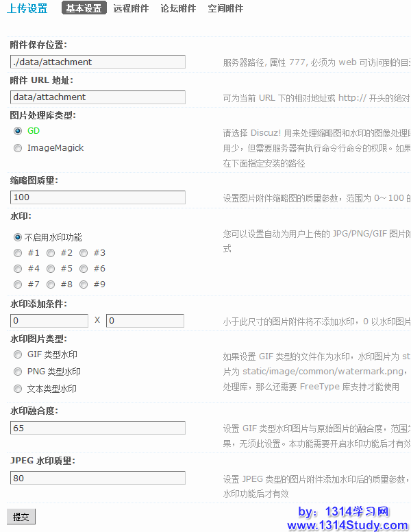Switch to the 论坛附件 tab
Viewport: 411px width, 532px height.
(178, 9)
